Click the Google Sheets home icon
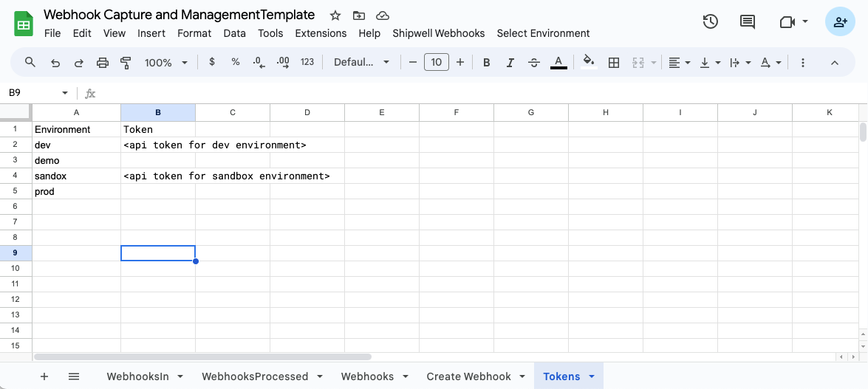 [24, 24]
